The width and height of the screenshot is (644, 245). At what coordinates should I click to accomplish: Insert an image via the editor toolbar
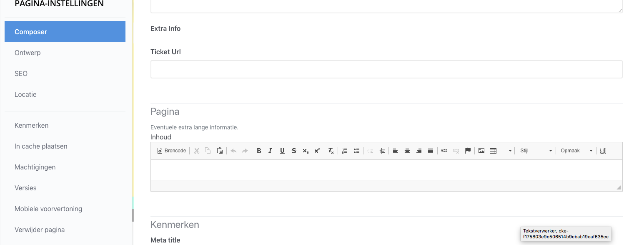coord(481,151)
